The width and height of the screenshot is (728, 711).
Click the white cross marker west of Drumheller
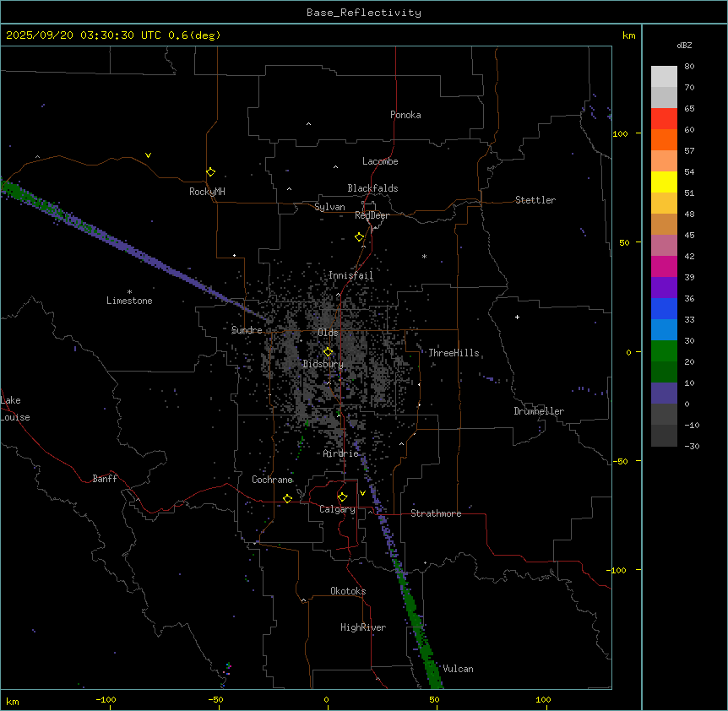coord(517,317)
